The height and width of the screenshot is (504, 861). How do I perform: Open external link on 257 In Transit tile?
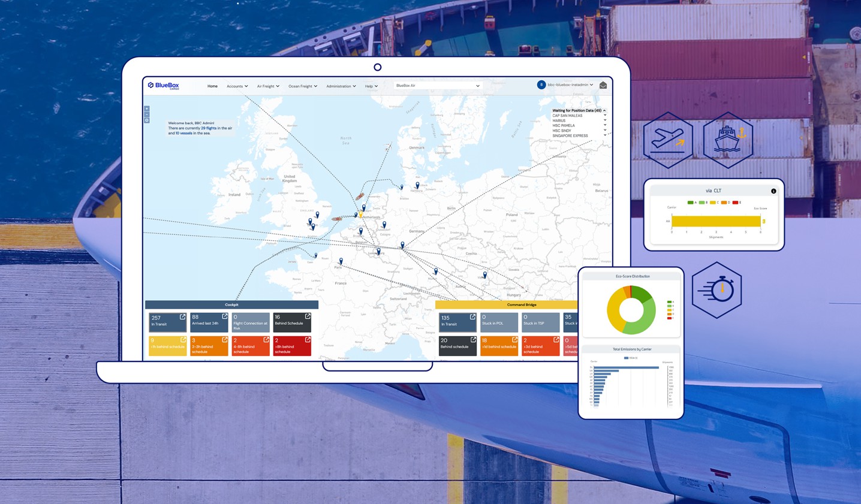(182, 317)
